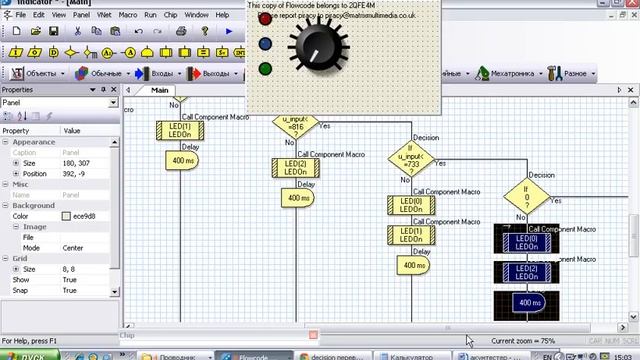Viewport: 640px width, 360px height.
Task: Toggle the blue LED on the panel
Action: coord(265,44)
